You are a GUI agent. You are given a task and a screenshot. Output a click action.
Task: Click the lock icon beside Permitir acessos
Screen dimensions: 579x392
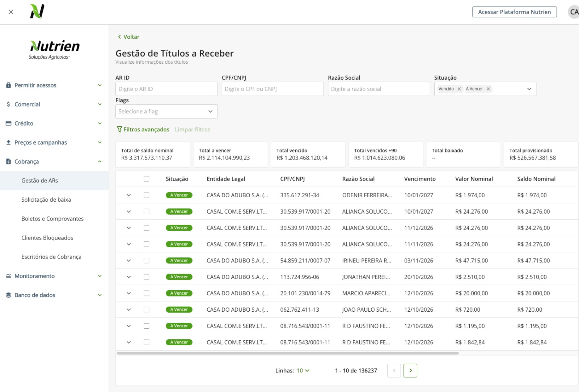coord(8,85)
